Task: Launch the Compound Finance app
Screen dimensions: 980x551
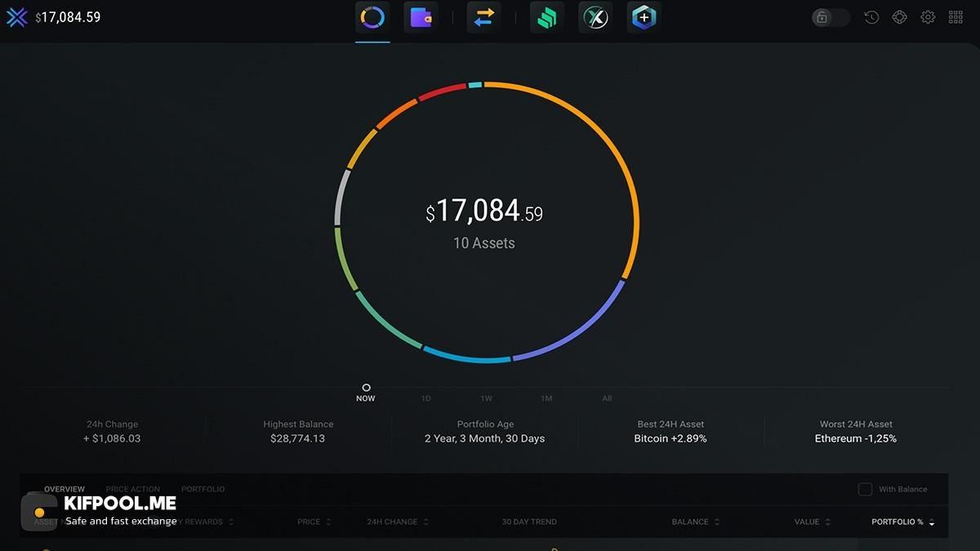Action: point(546,16)
